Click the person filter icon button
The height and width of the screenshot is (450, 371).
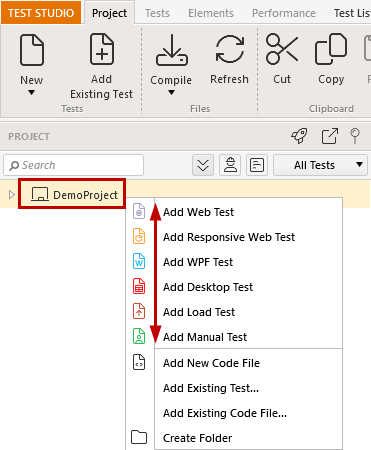230,165
